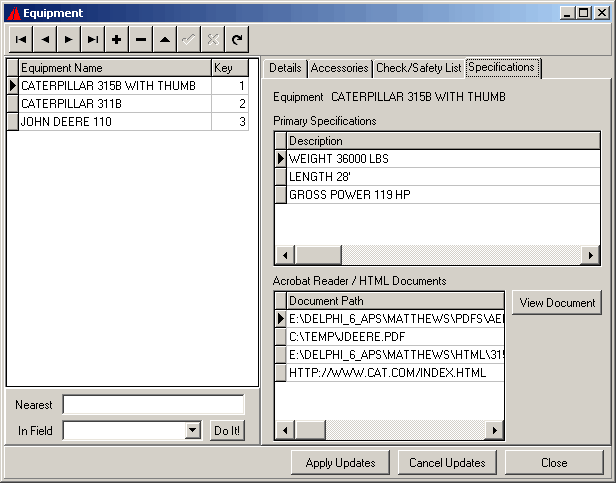This screenshot has height=483, width=616.
Task: Go to previous record in navigator
Action: (x=45, y=39)
